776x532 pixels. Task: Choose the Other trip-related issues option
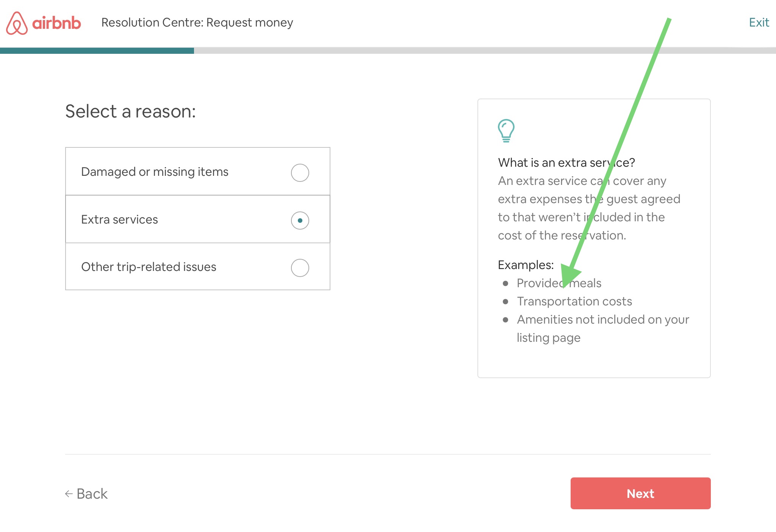300,267
